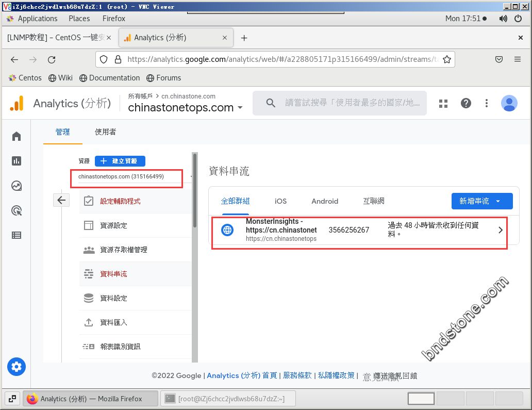Select the 互聯網 stream filter tab
Screen dimensions: 532x410
coord(374,201)
